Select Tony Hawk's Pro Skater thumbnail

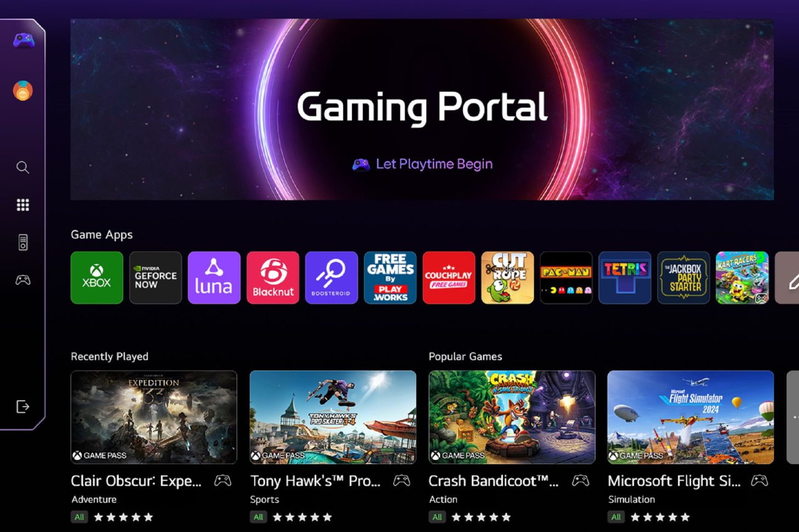click(333, 417)
